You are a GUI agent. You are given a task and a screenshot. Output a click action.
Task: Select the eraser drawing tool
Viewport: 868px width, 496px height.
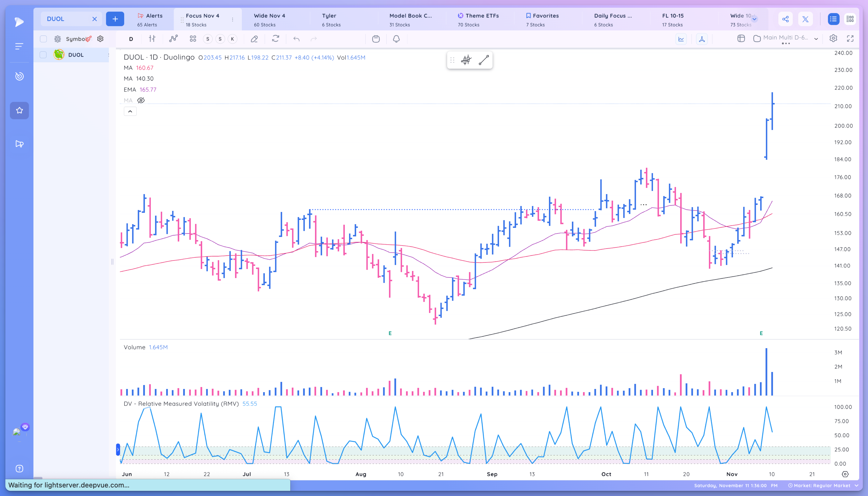254,39
